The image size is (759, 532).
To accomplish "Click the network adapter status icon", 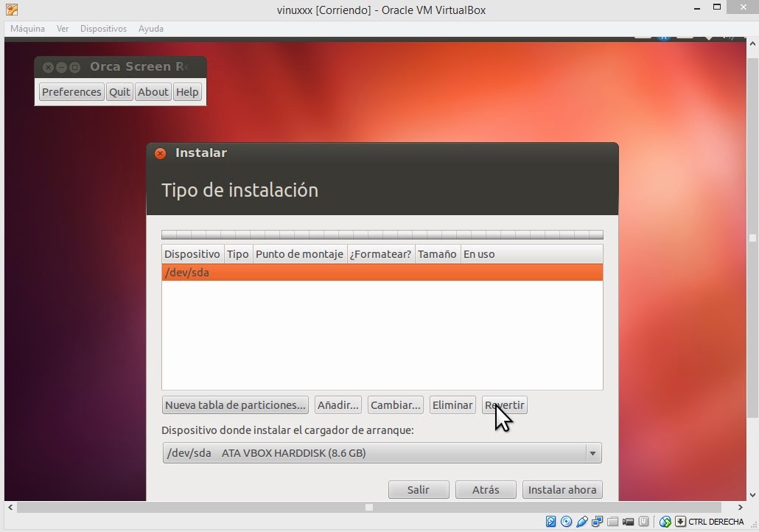I will [x=597, y=522].
